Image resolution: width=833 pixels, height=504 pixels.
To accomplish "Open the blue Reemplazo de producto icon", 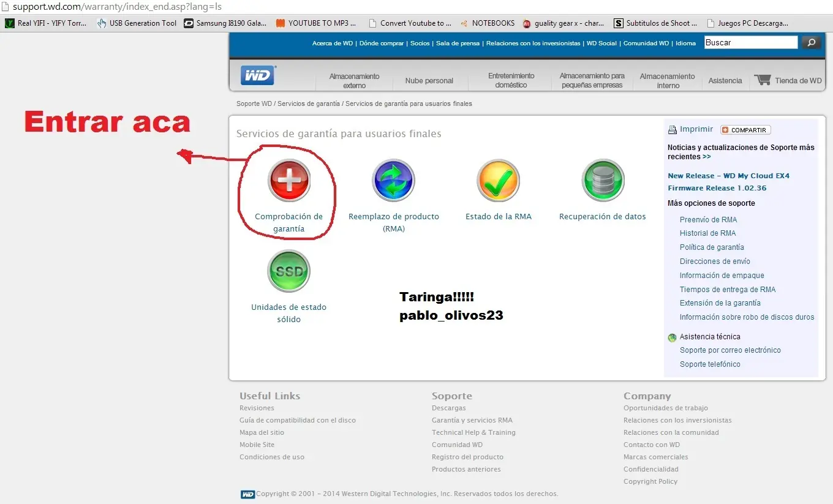I will coord(394,180).
